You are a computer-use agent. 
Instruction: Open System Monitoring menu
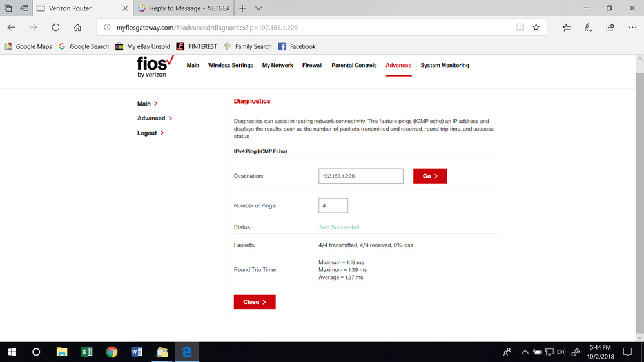coord(445,65)
